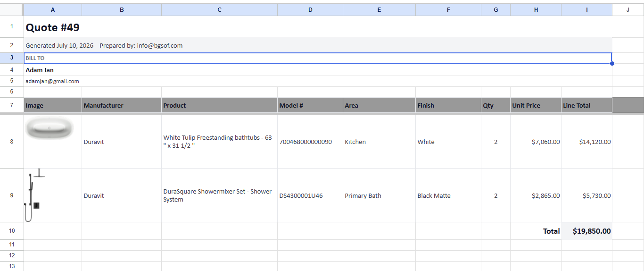The image size is (644, 271).
Task: Select column B header
Action: click(x=122, y=9)
